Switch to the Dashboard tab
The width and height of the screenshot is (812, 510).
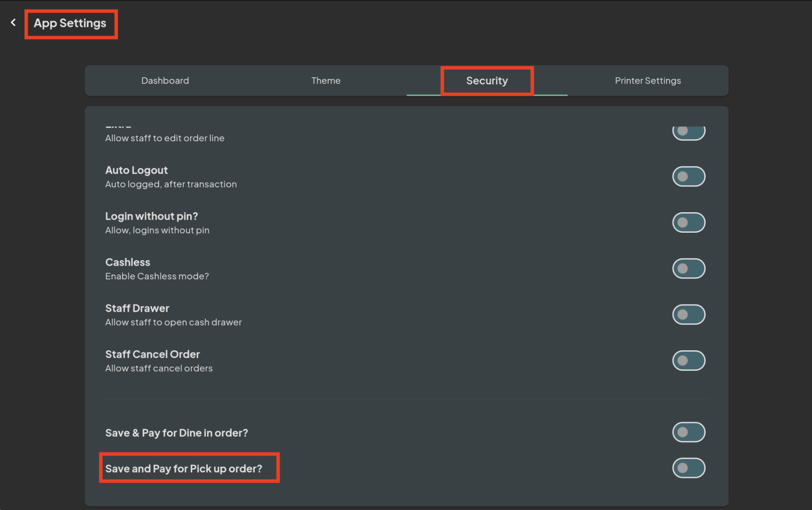[x=165, y=80]
